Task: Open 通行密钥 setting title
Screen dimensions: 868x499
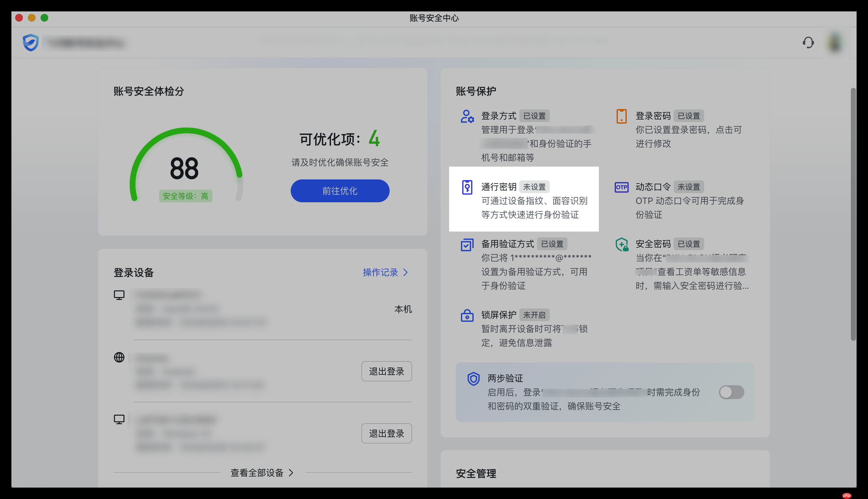Action: pos(499,187)
